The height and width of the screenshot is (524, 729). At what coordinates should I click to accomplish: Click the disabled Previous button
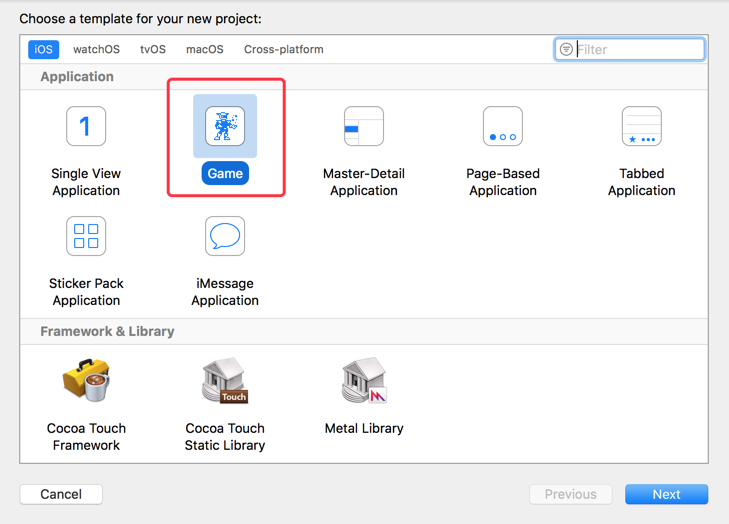point(570,494)
